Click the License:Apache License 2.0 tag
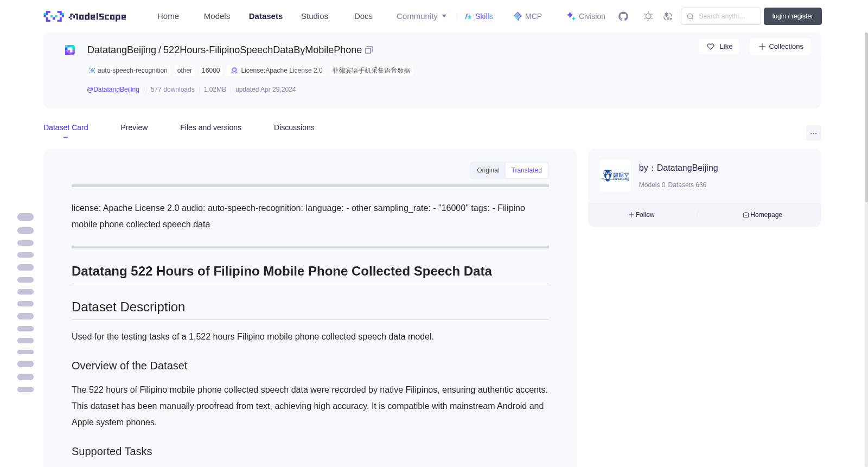This screenshot has height=467, width=868. tap(277, 71)
